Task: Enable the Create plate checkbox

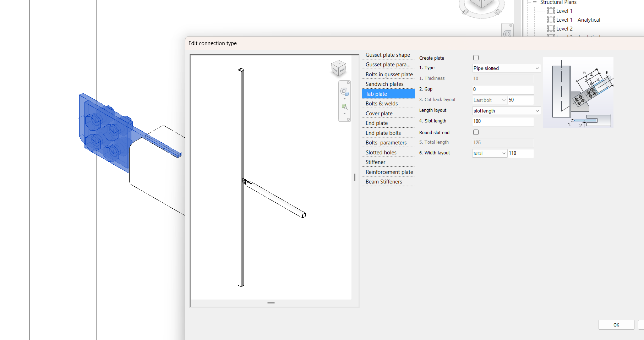Action: pos(476,57)
